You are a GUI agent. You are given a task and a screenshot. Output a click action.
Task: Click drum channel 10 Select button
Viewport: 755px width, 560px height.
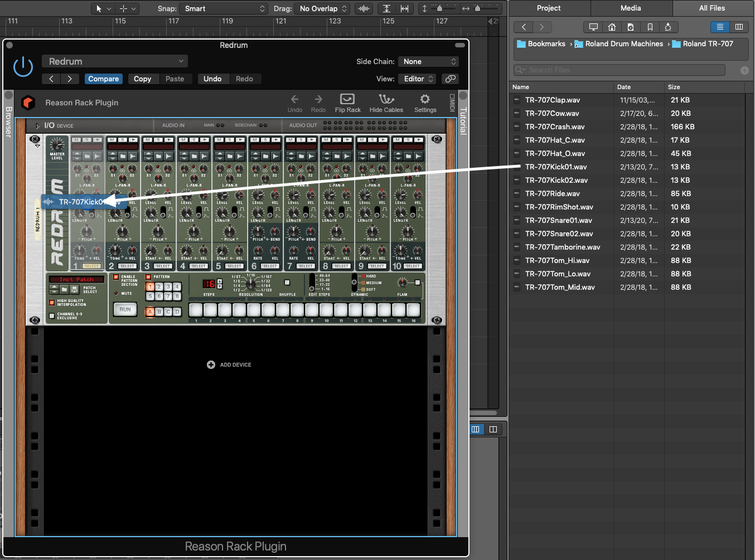[413, 266]
